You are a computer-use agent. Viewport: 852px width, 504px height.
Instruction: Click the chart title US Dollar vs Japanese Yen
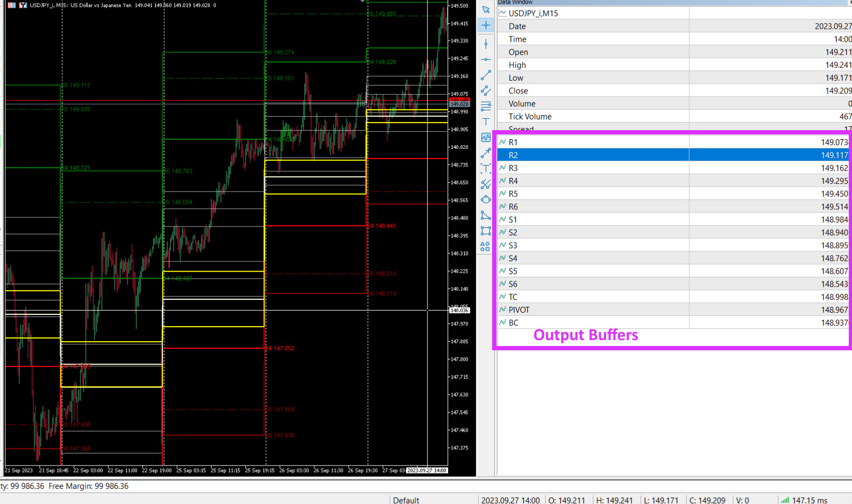101,5
